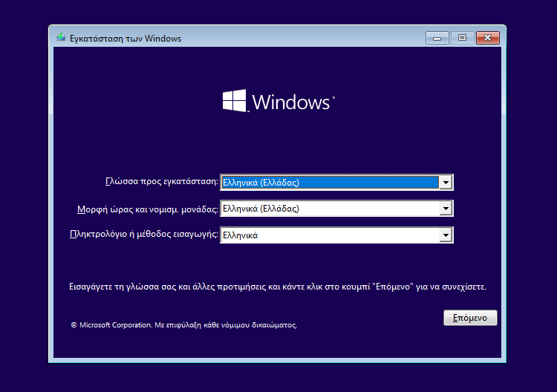Click the Εγκατάσταση των Windows title text
The image size is (557, 392).
point(126,39)
